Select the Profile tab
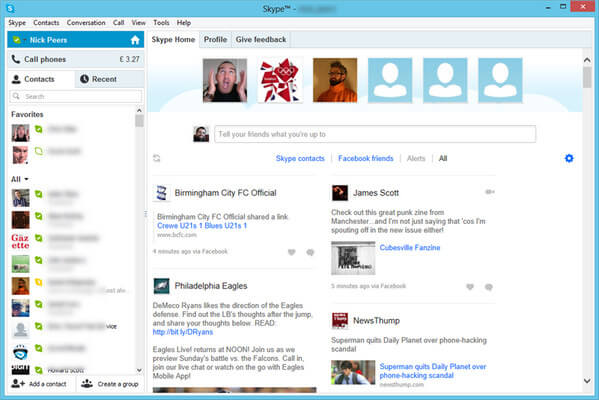This screenshot has height=400, width=599. coord(215,40)
